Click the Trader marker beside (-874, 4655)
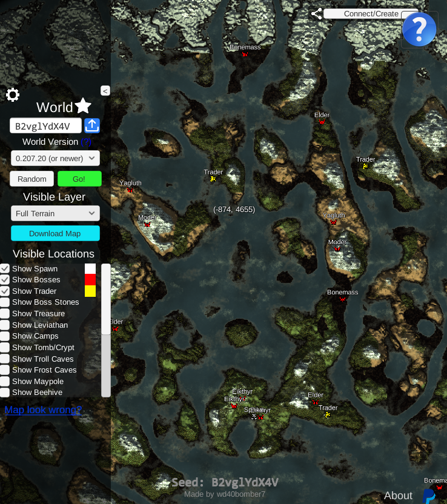 tap(213, 179)
